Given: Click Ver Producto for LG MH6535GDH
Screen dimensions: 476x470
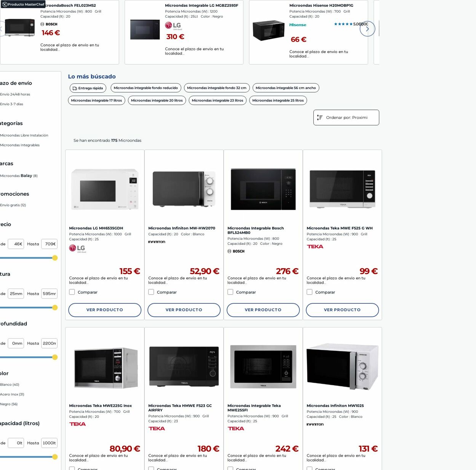Looking at the screenshot, I should coord(105,310).
